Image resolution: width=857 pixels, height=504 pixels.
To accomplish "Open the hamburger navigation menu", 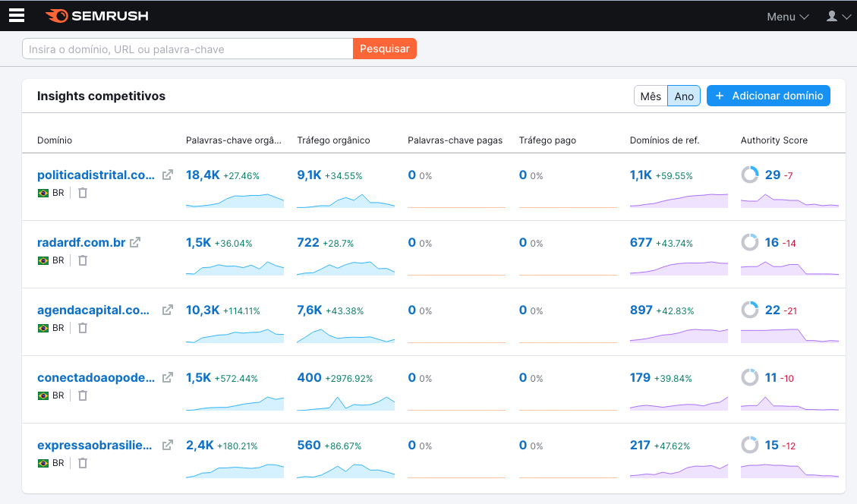I will tap(17, 16).
